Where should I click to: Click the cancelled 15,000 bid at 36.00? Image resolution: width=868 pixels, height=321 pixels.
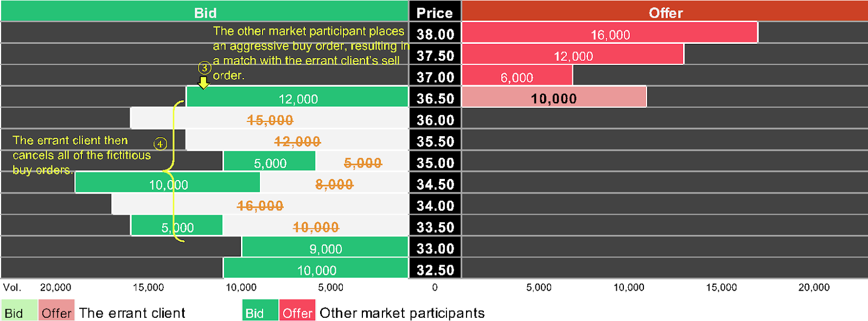point(270,119)
